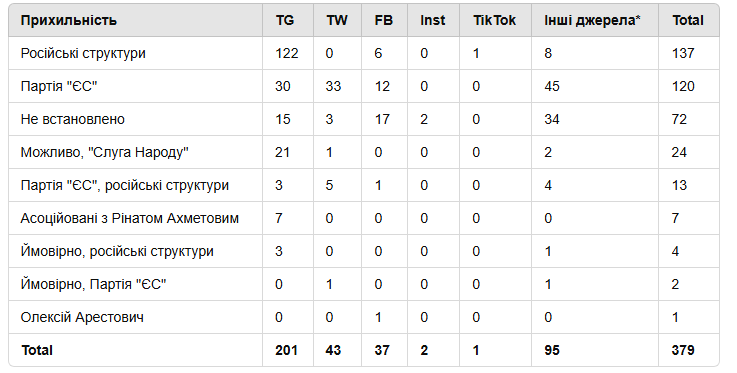Select the TG column header
This screenshot has height=373, width=737.
pos(285,20)
